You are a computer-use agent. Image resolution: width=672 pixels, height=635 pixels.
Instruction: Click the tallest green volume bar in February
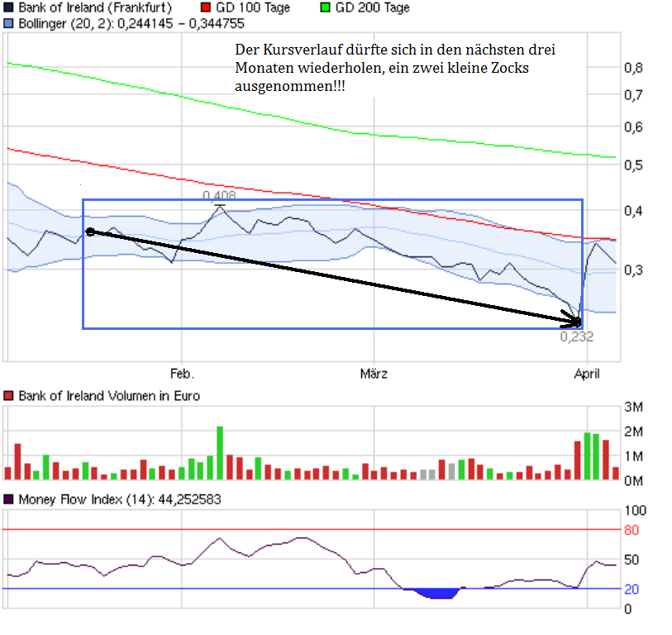pyautogui.click(x=220, y=453)
